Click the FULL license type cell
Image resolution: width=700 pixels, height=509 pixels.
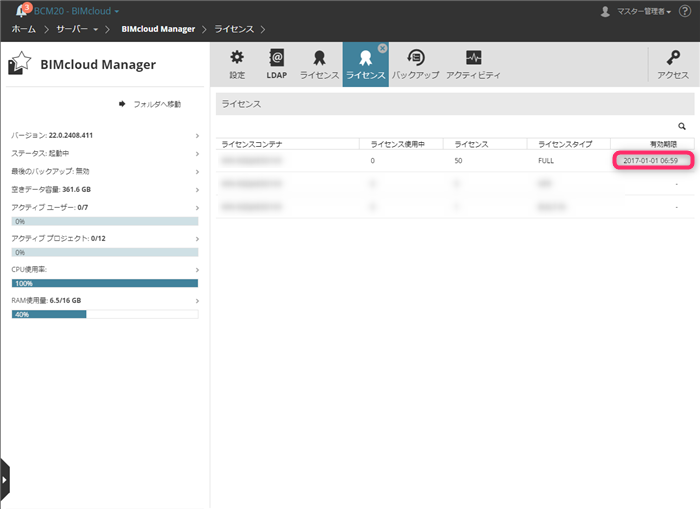(546, 161)
